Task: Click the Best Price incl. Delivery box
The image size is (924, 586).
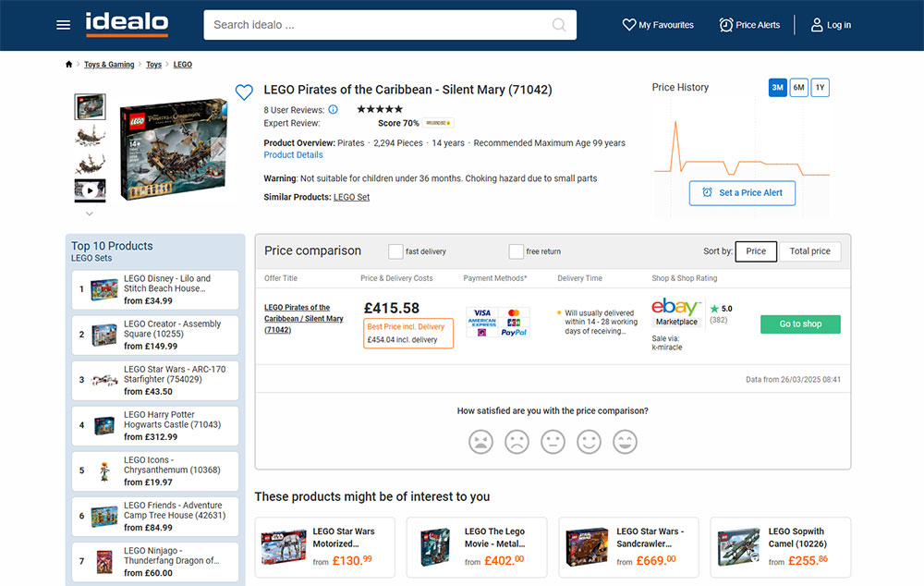Action: coord(408,333)
